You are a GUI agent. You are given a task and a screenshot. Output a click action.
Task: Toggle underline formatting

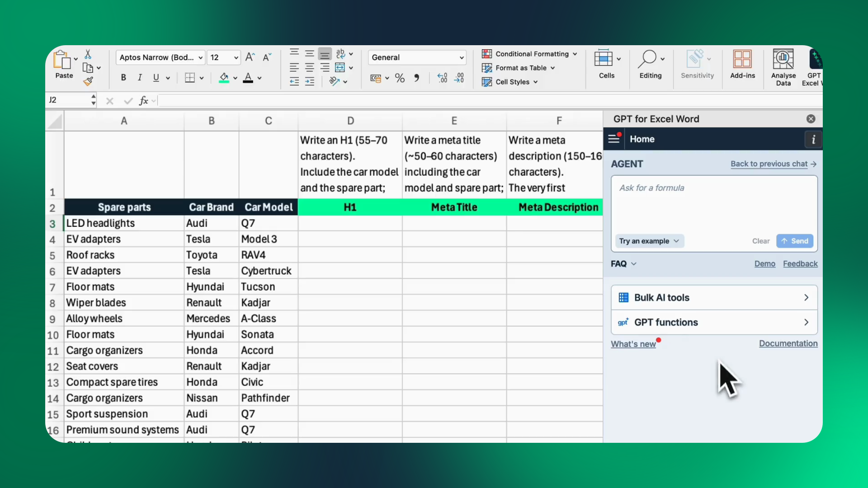[x=156, y=78]
